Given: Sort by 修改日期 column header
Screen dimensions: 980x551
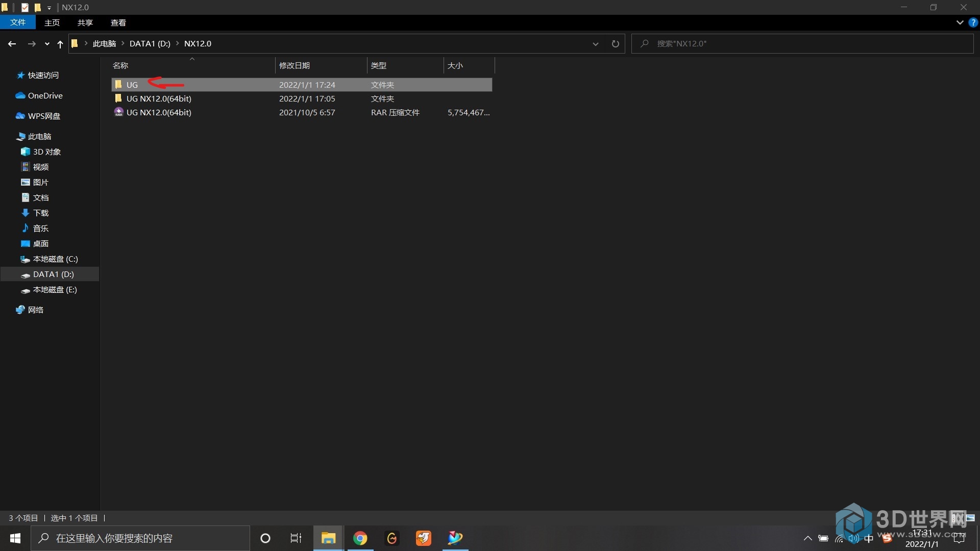Looking at the screenshot, I should (x=295, y=65).
